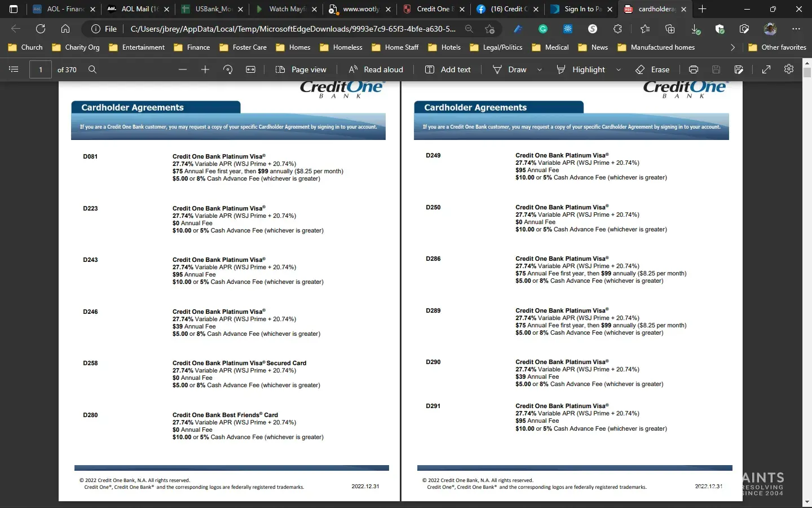Click the PDF page number field
812x508 pixels.
(x=41, y=69)
